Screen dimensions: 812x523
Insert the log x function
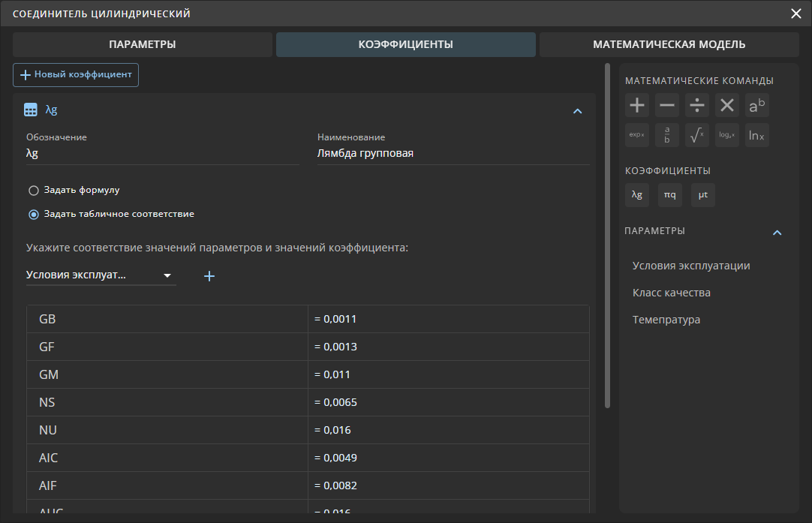pos(727,135)
